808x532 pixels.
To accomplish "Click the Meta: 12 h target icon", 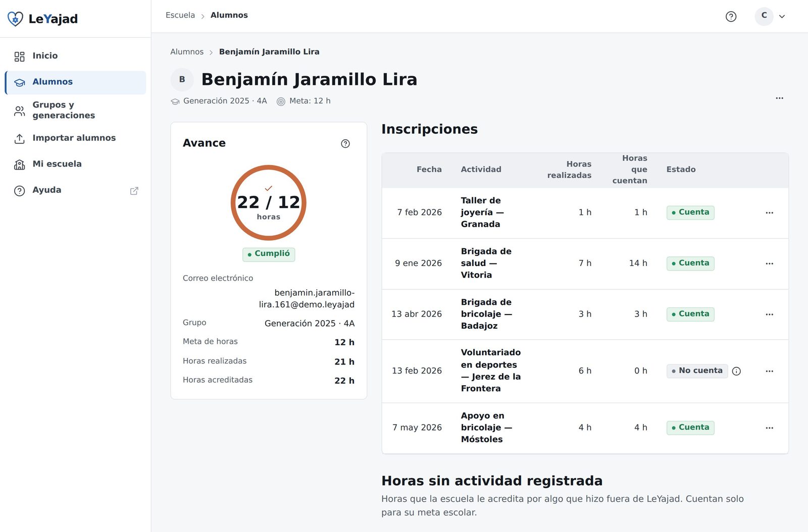I will coord(281,101).
